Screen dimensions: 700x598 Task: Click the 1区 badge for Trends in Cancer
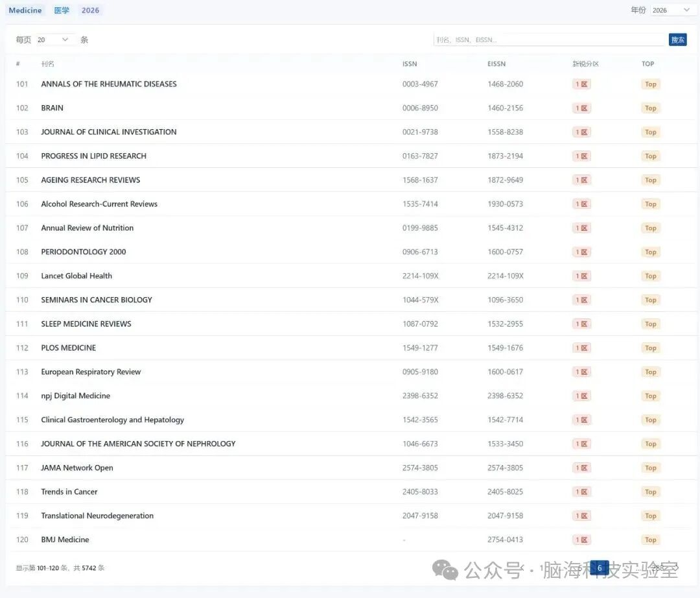pos(581,492)
